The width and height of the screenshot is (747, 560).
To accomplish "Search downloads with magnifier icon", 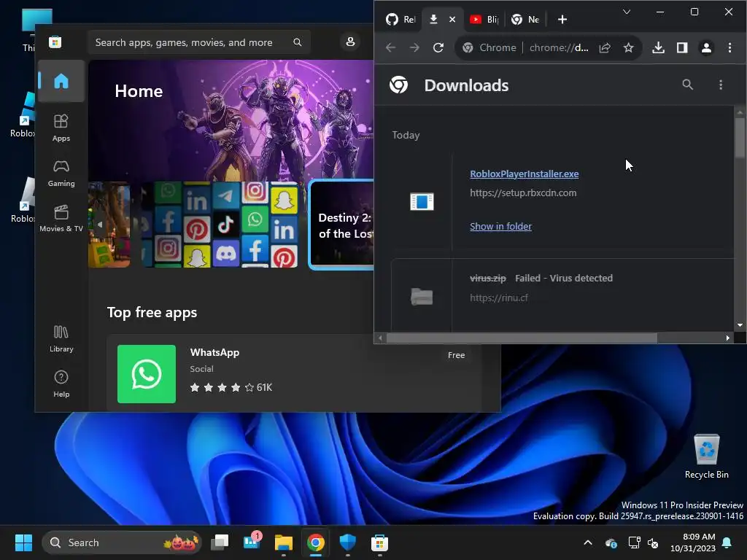I will click(687, 85).
